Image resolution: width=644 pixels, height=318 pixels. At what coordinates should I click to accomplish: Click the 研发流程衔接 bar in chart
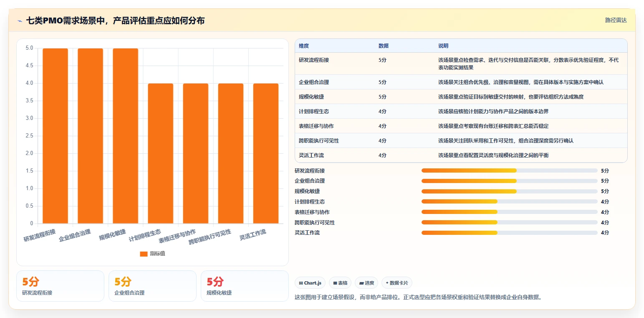pos(56,136)
